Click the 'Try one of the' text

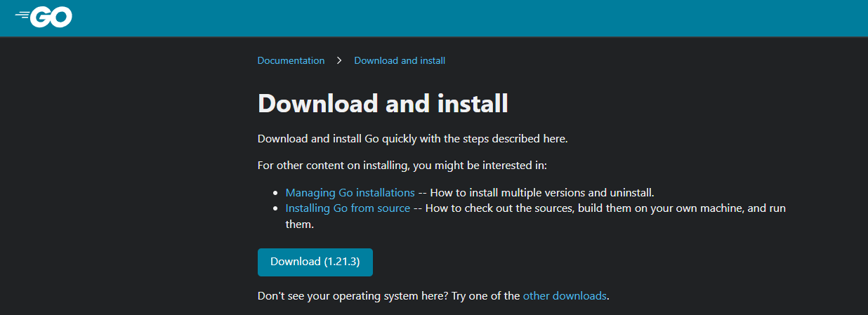[x=485, y=296]
